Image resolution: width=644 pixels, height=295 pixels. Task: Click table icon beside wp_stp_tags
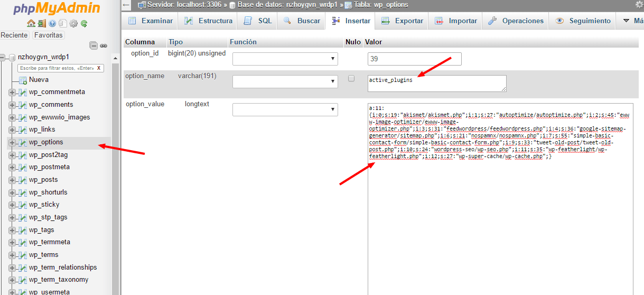22,217
